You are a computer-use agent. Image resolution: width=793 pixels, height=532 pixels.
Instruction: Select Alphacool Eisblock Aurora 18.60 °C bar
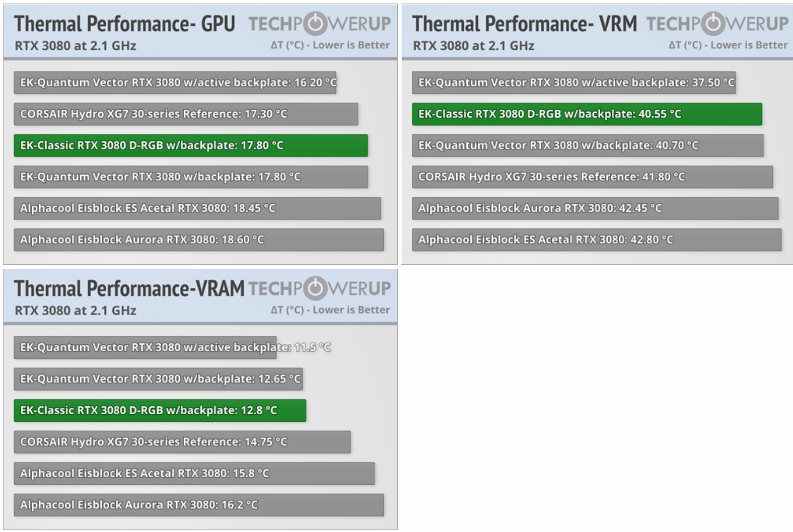198,240
